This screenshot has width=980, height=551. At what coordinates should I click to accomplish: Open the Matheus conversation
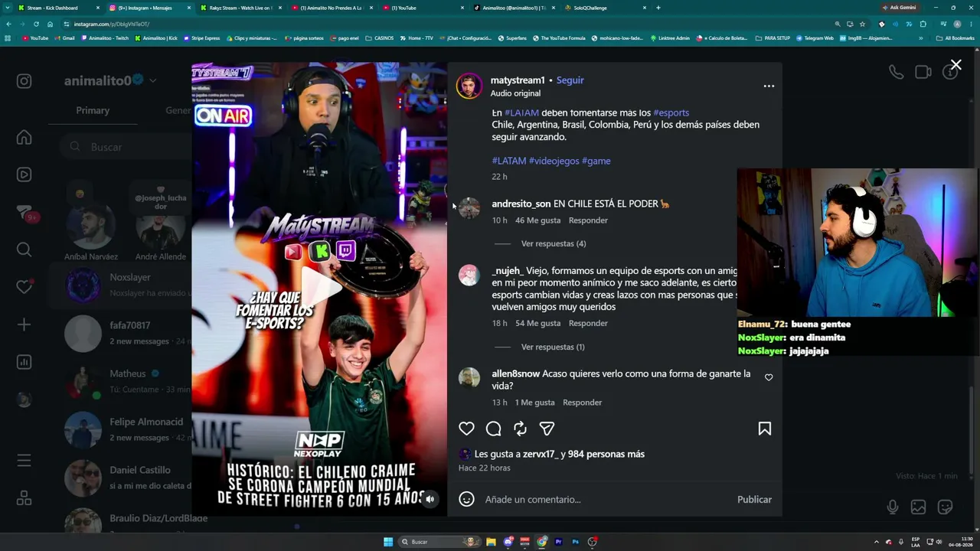[120, 381]
